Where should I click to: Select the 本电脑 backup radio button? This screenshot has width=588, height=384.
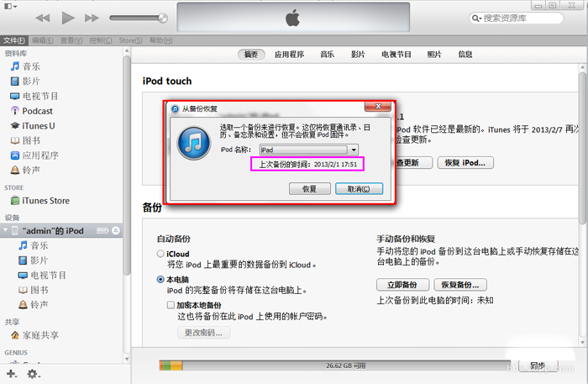160,279
